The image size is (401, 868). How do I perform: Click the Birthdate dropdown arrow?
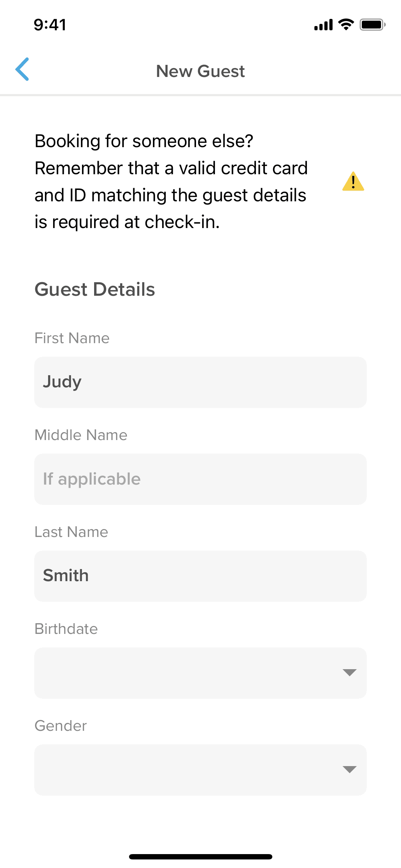point(349,672)
